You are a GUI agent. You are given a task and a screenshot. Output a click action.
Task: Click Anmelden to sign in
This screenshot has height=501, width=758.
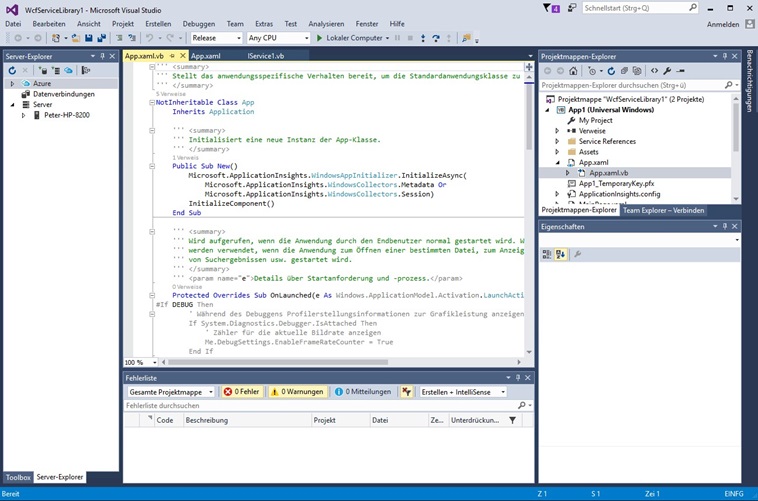click(x=722, y=24)
